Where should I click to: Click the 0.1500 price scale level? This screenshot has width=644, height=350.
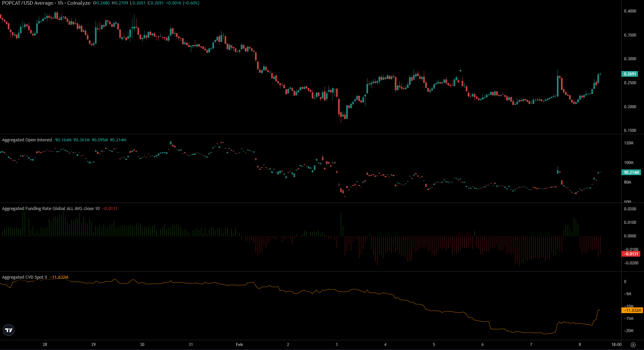[x=630, y=131]
